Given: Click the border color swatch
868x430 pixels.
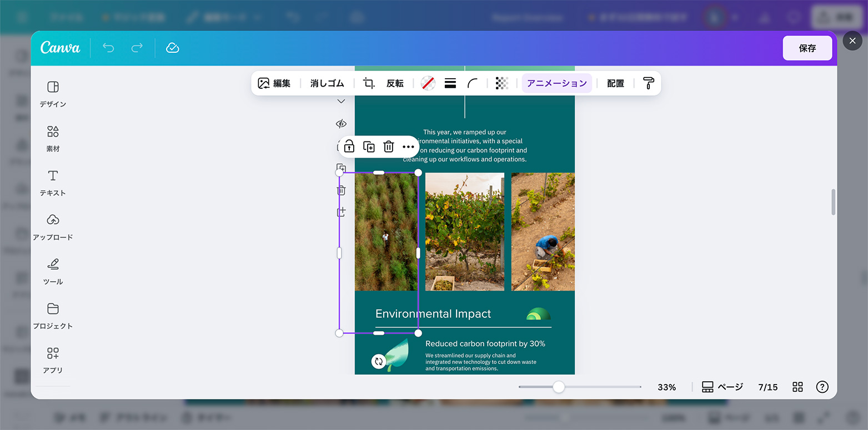Looking at the screenshot, I should pyautogui.click(x=428, y=83).
